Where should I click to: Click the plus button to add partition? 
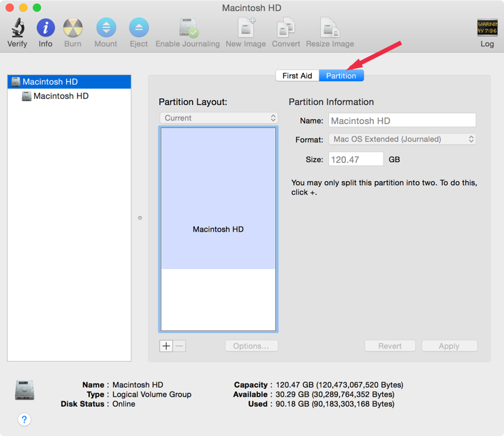(x=166, y=346)
